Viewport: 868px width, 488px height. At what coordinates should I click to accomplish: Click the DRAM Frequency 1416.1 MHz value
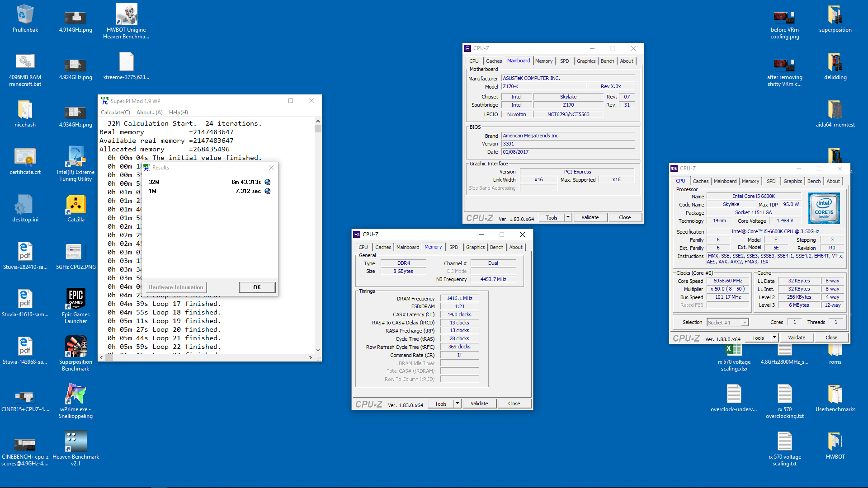pos(459,298)
